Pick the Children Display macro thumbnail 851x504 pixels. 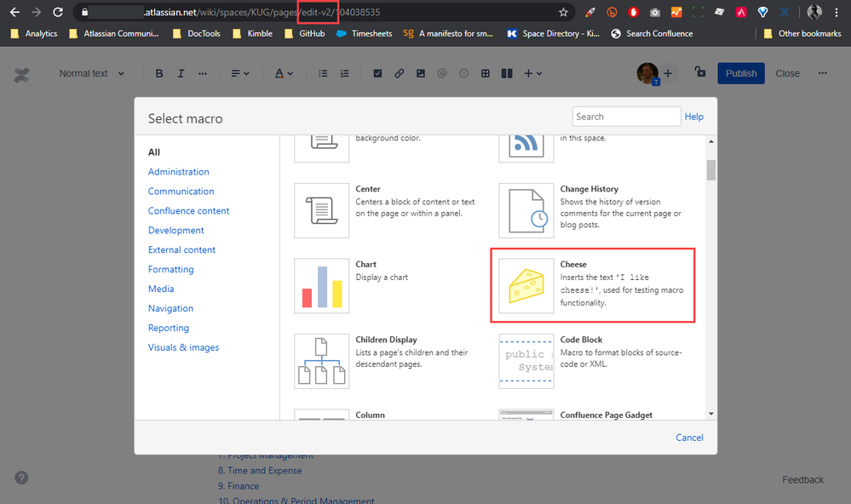pos(322,361)
